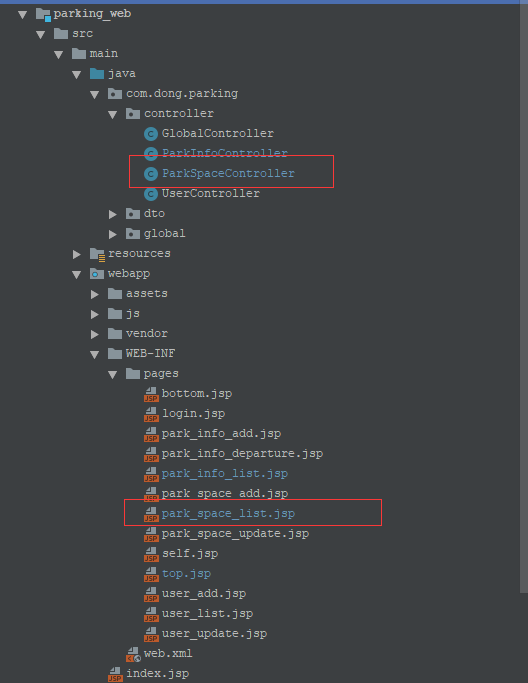Image resolution: width=528 pixels, height=683 pixels.
Task: Select index.jsp file name
Action: (x=157, y=674)
